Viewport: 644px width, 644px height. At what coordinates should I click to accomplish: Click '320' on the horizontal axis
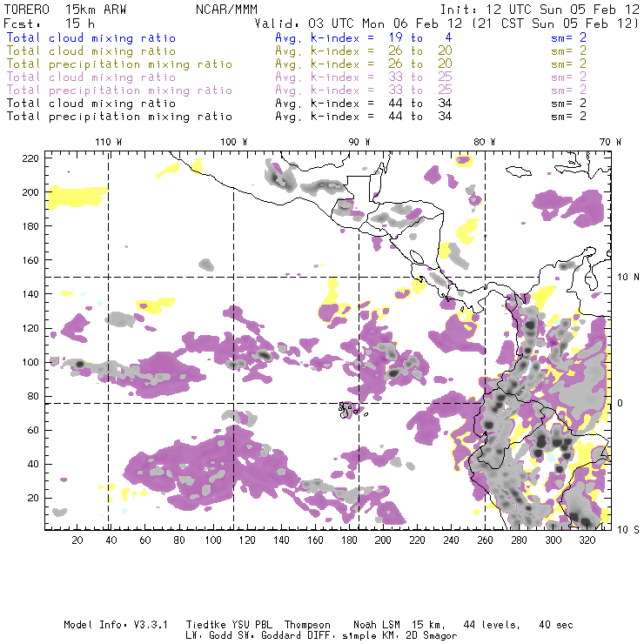point(587,540)
